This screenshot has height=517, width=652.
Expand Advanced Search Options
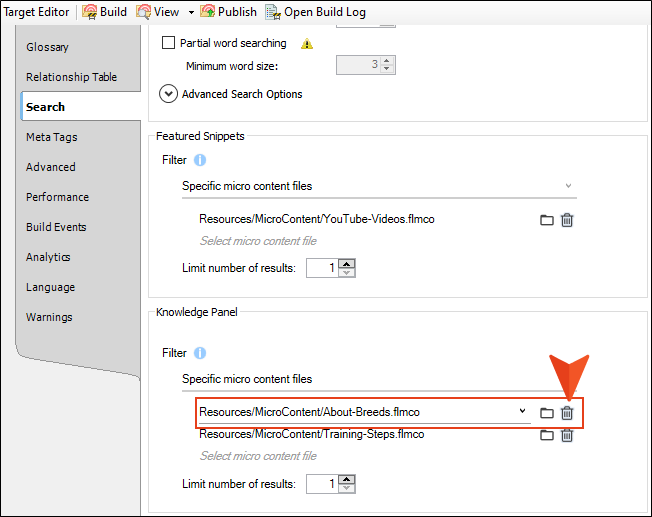tap(169, 94)
